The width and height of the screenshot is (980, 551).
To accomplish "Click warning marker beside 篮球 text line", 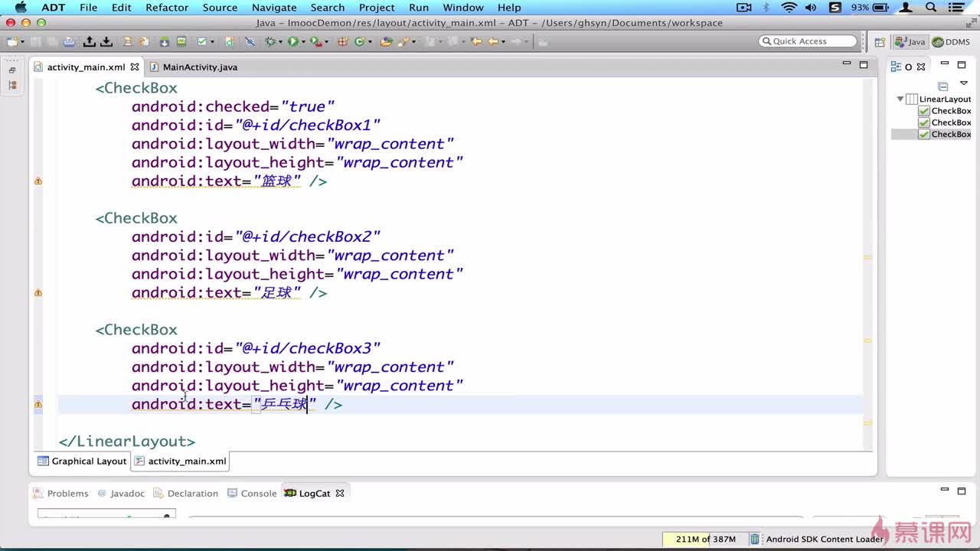I will coord(38,181).
